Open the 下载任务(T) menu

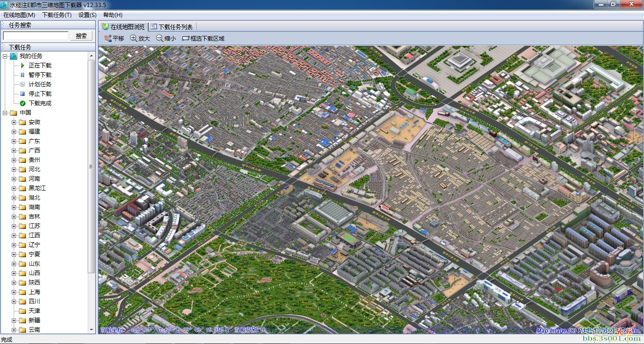(57, 15)
